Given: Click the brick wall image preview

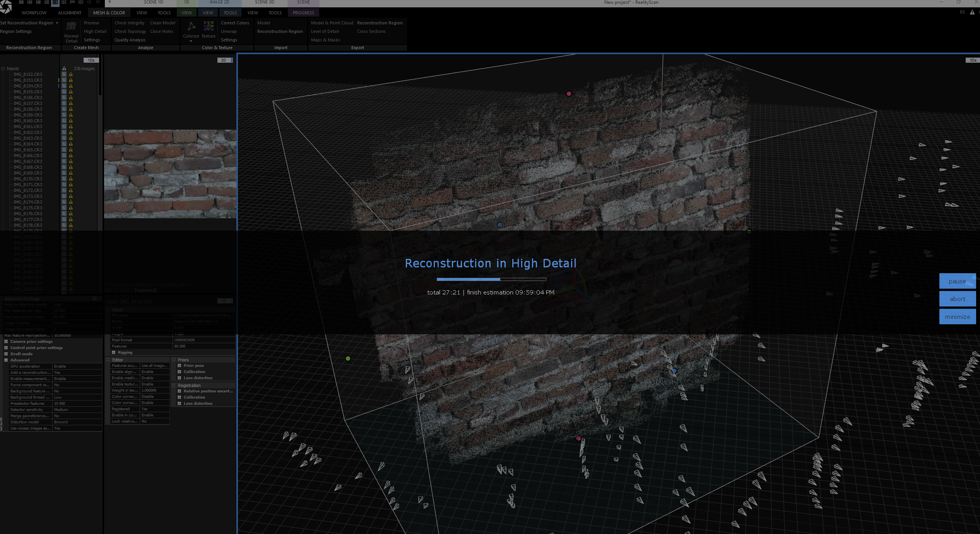Looking at the screenshot, I should coord(170,174).
